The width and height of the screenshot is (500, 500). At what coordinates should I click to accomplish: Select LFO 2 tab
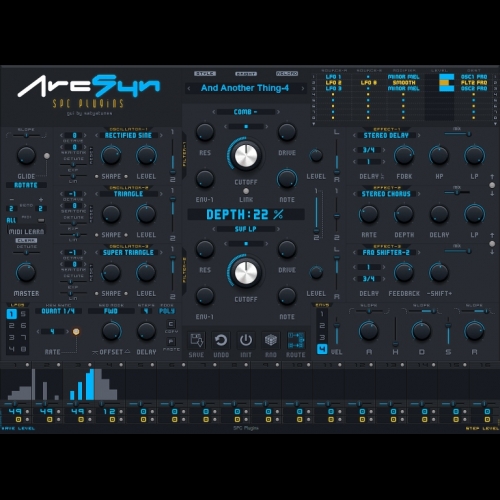click(12, 326)
